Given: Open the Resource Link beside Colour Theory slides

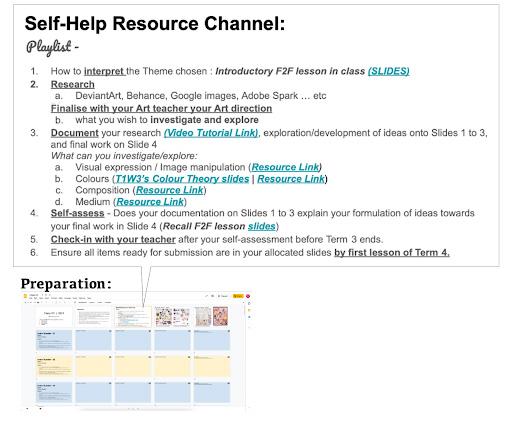Looking at the screenshot, I should 291,179.
